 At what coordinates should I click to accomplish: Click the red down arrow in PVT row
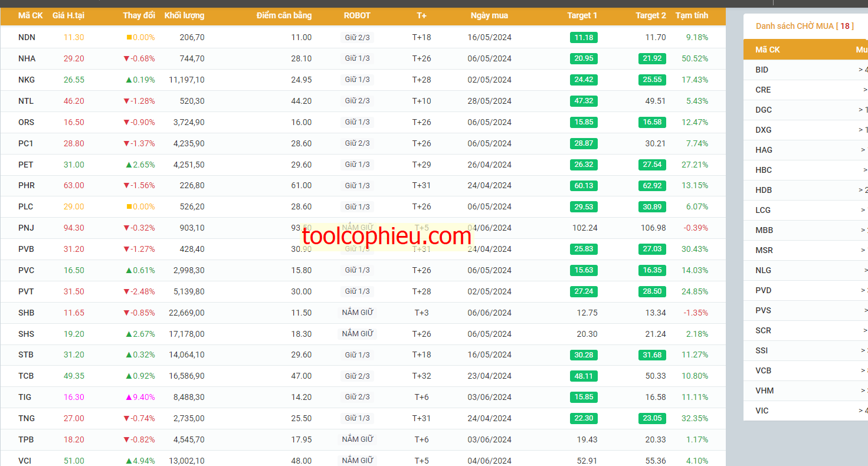(126, 291)
